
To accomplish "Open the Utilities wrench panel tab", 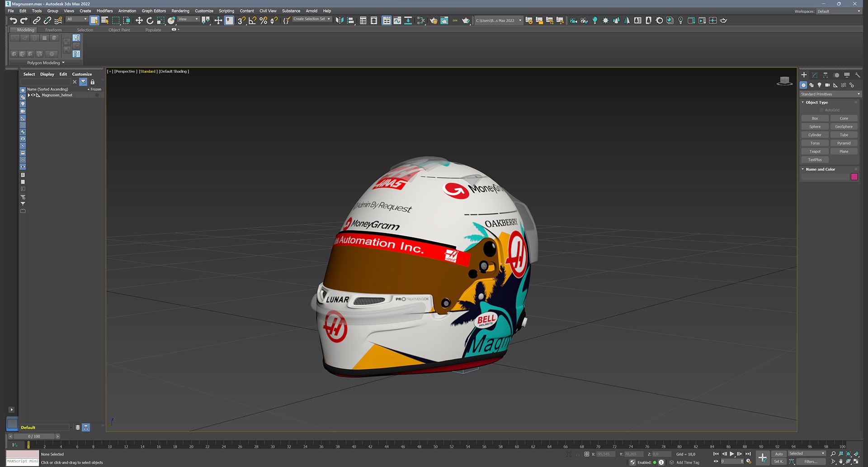I will coord(858,75).
